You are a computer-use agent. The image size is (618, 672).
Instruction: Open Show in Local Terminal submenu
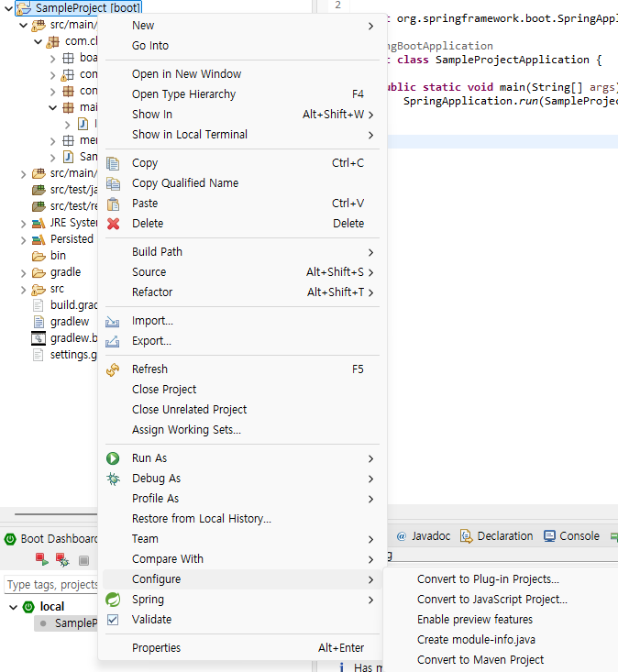click(243, 135)
